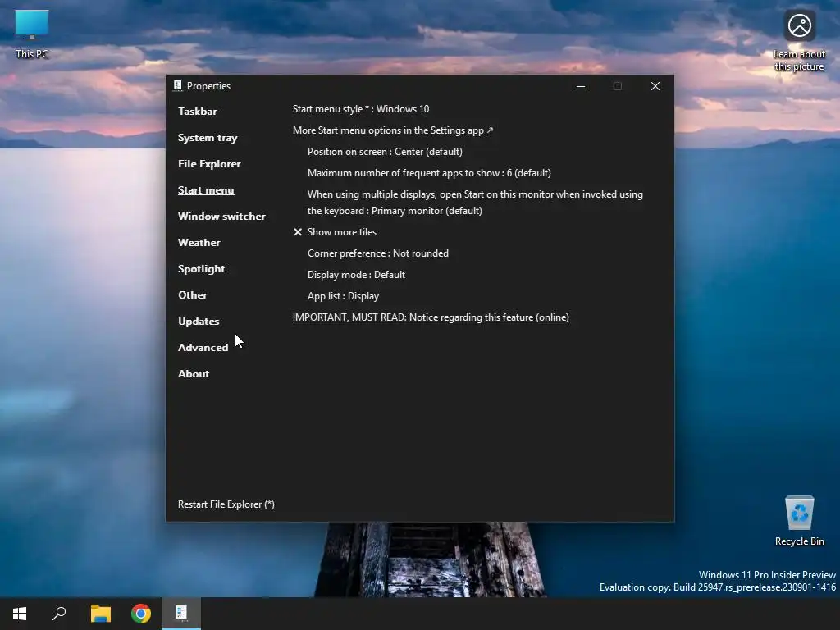The image size is (840, 630).
Task: Open Learn about this picture icon
Action: coord(799,40)
